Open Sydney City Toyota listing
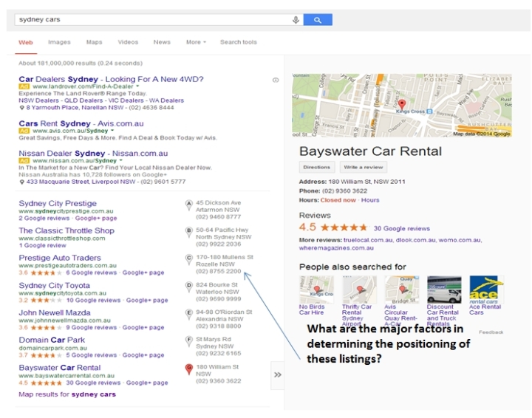Screen dimensions: 532x418 (54, 286)
